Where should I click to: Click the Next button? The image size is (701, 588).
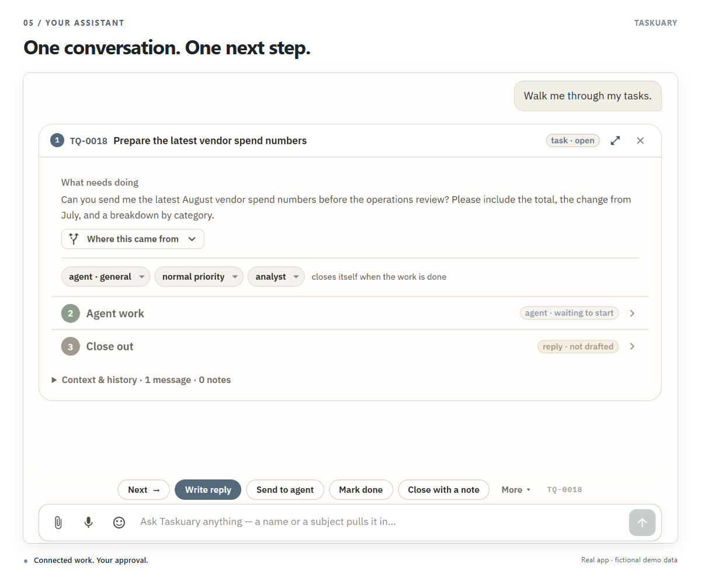pyautogui.click(x=144, y=490)
